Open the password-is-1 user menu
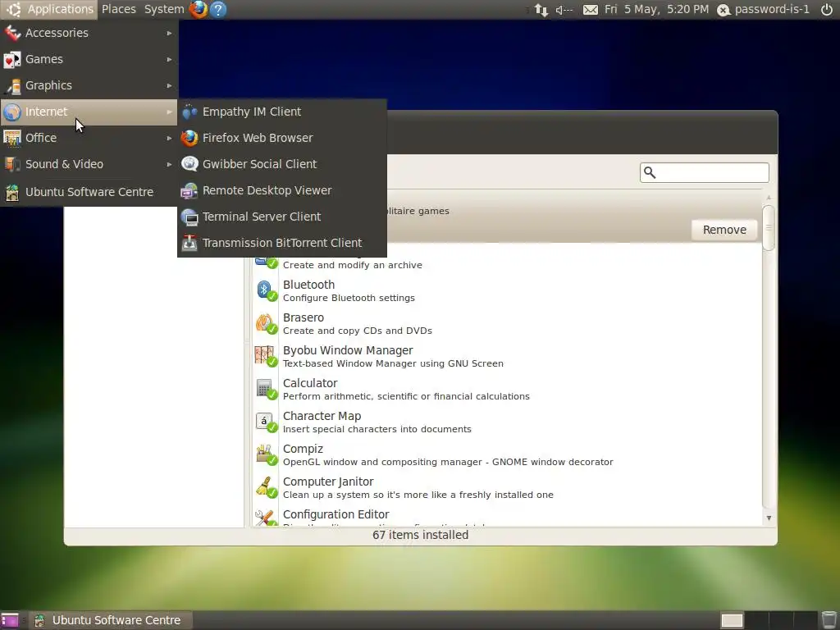 (x=764, y=9)
